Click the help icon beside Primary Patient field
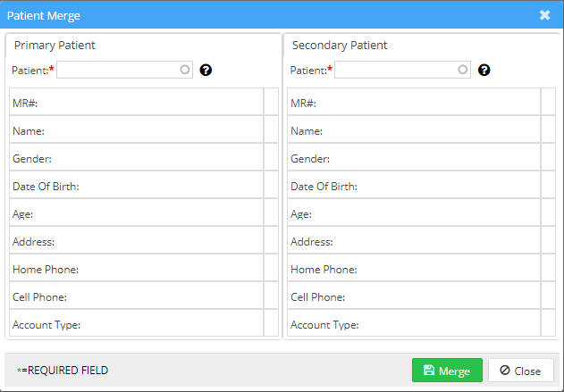 coord(206,70)
